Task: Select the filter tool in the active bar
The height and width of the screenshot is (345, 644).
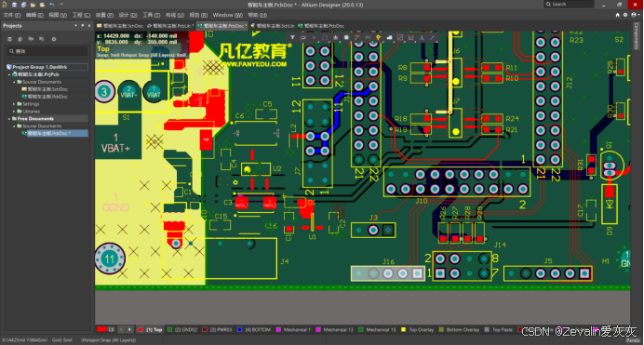Action: (x=292, y=37)
